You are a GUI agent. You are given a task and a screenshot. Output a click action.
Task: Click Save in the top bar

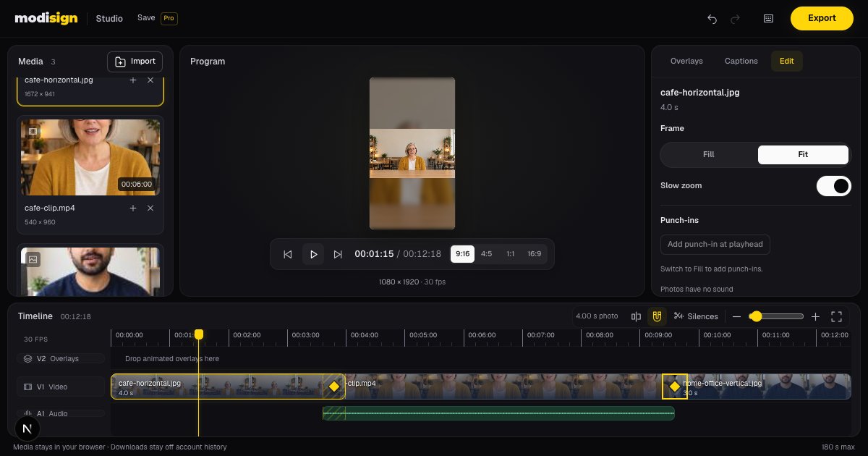tap(146, 17)
